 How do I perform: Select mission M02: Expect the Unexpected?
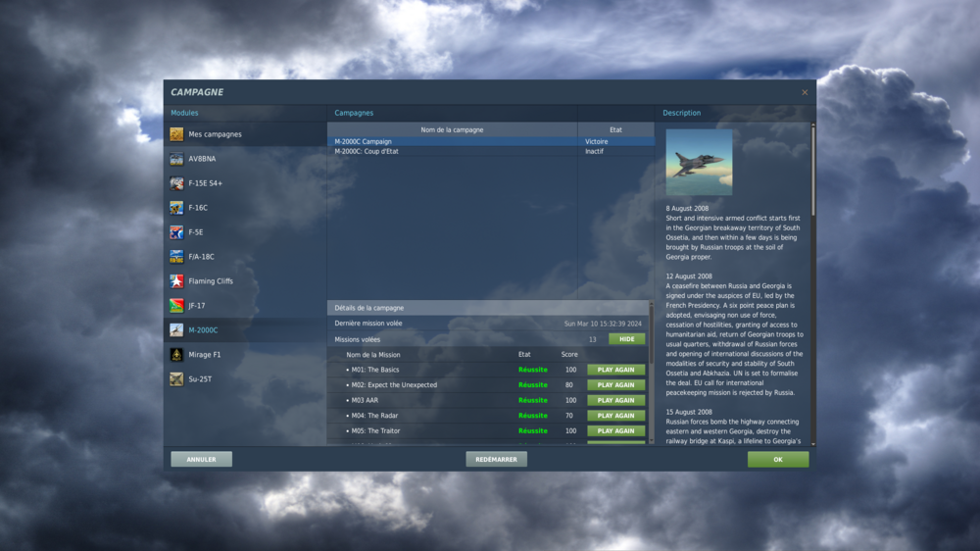click(394, 384)
